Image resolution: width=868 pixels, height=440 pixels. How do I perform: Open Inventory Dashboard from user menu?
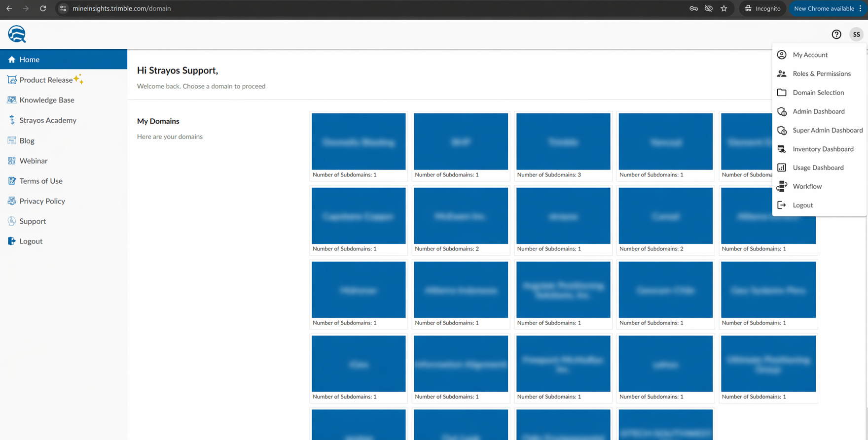[823, 149]
